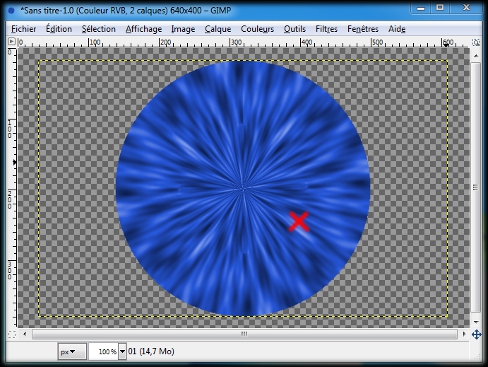Image resolution: width=488 pixels, height=367 pixels.
Task: Click the zoom-on-resize icon at top-right of canvas
Action: (476, 42)
